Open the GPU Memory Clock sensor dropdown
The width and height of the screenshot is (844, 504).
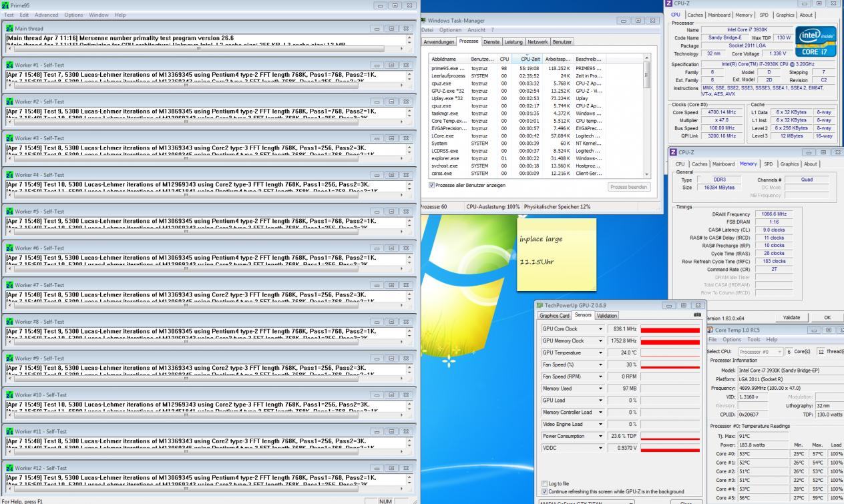click(600, 341)
